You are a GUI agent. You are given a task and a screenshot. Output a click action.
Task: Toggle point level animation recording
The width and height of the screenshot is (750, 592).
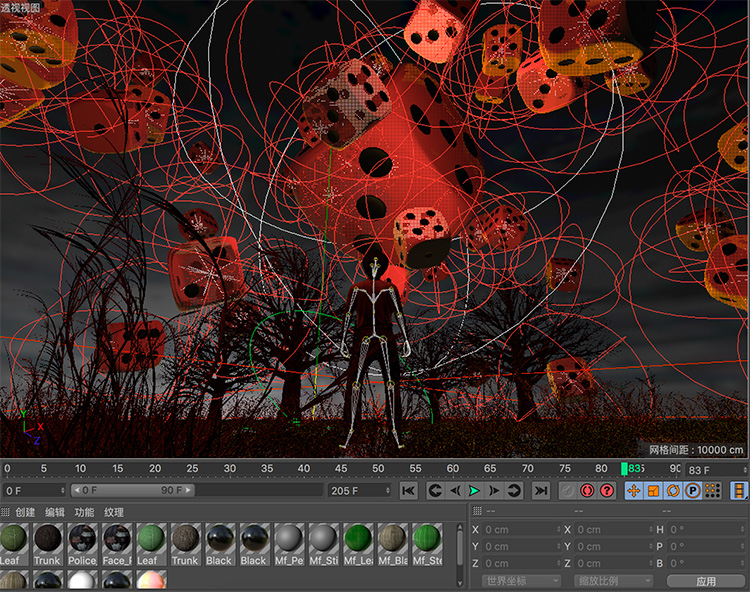coord(713,491)
